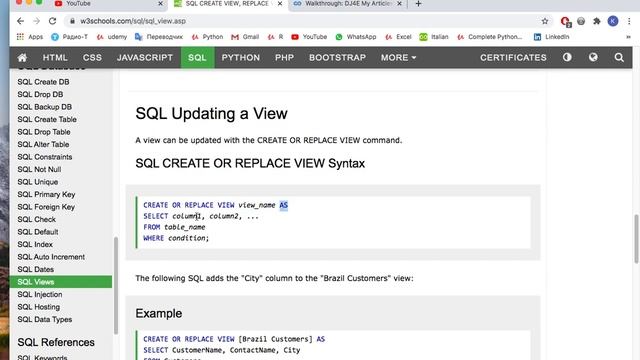Screen dimensions: 640x360
Task: Open HTML in the top navigation
Action: click(55, 58)
